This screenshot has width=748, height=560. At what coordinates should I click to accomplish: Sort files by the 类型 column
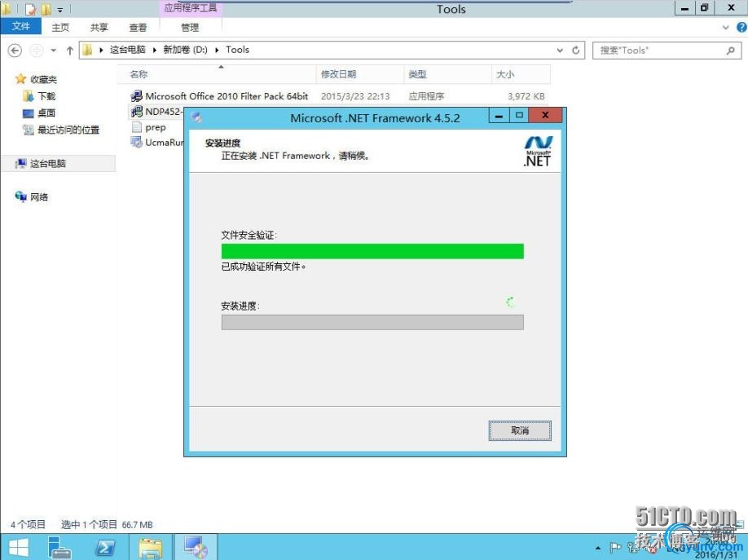pyautogui.click(x=448, y=74)
